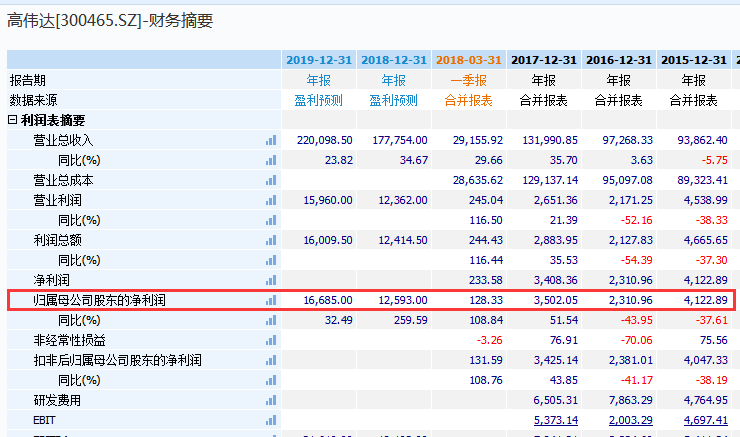Open chart icon for 营业总成本 row
The height and width of the screenshot is (437, 740).
[271, 180]
